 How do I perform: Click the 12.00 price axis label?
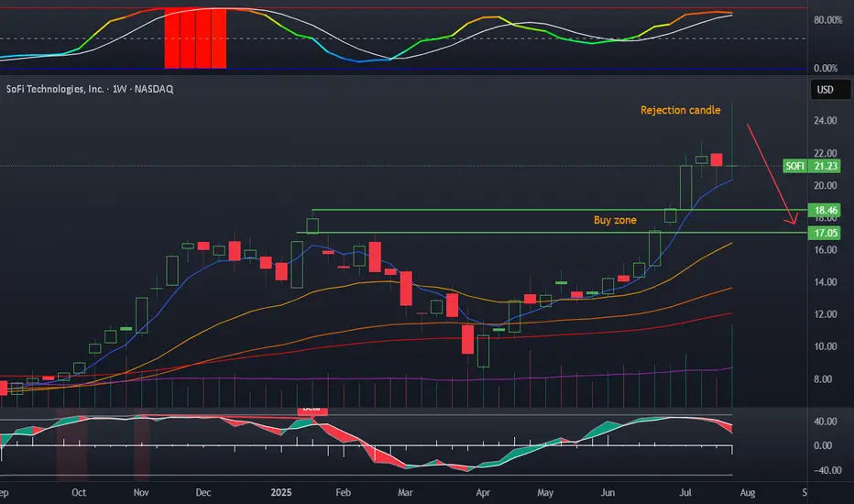click(825, 314)
